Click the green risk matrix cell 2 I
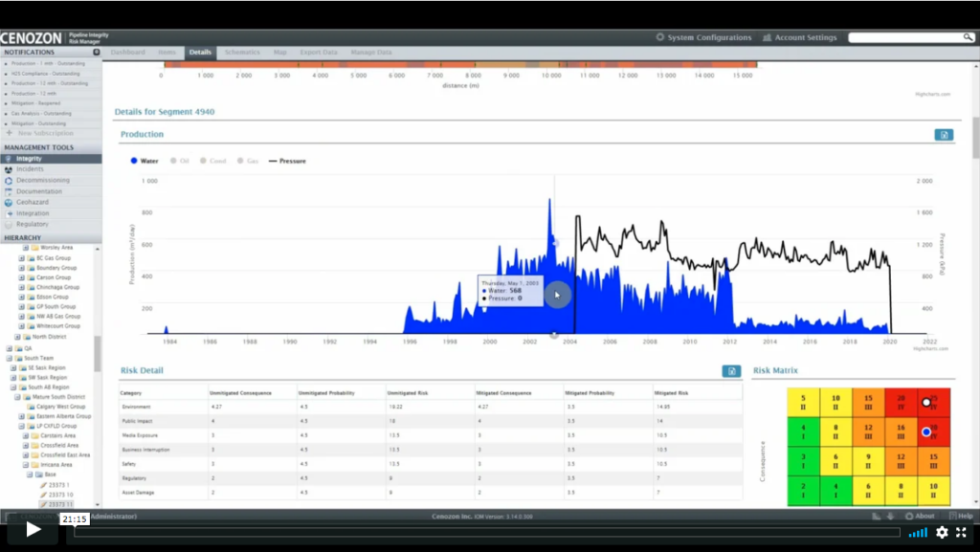The image size is (980, 552). 803,491
